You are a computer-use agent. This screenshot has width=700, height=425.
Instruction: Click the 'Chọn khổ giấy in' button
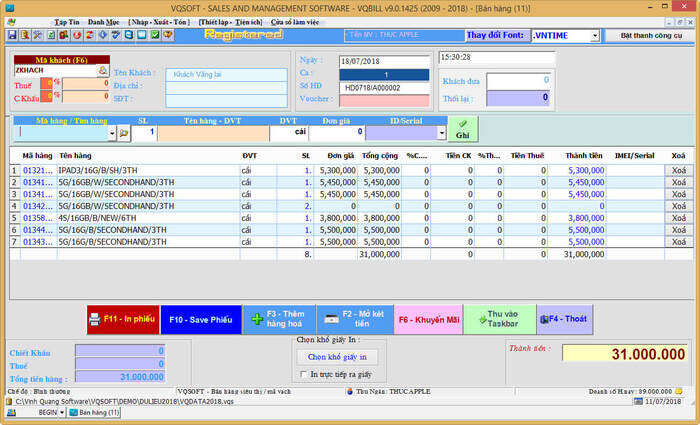tap(336, 356)
